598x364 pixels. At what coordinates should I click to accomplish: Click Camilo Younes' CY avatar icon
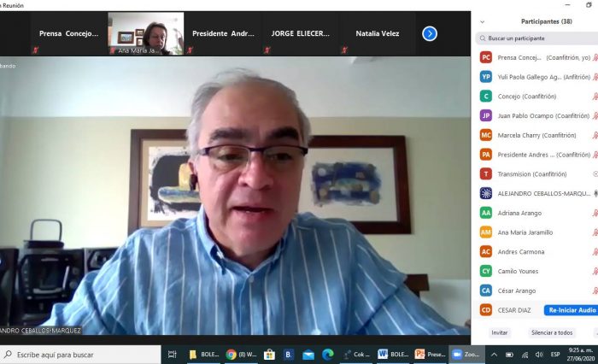[x=485, y=271]
